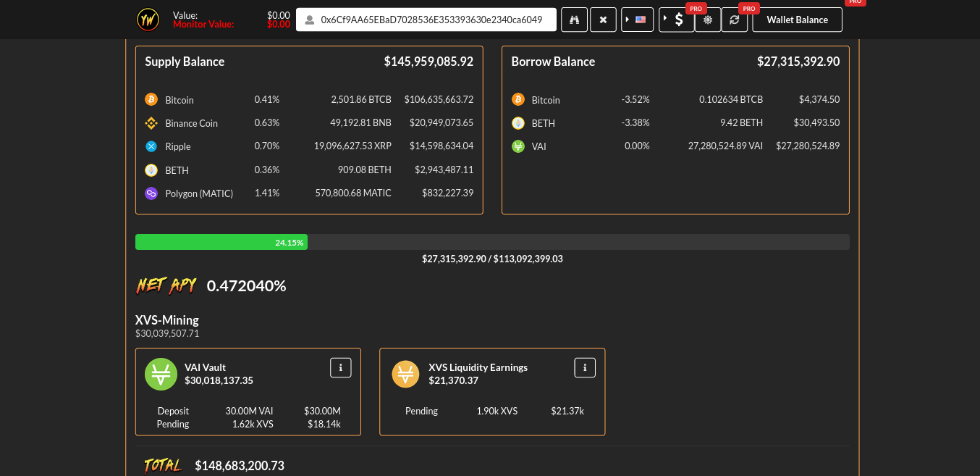The image size is (980, 476).
Task: Click XVS earnings value $21,370.37
Action: (454, 380)
